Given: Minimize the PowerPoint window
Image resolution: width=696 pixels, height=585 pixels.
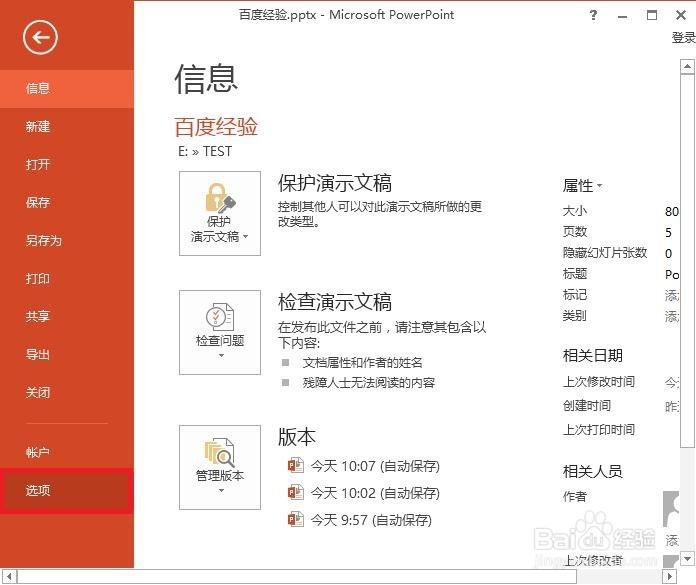Looking at the screenshot, I should (622, 16).
